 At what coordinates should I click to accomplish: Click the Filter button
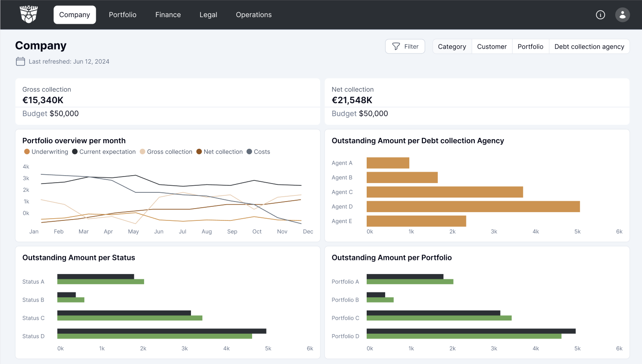(x=405, y=47)
